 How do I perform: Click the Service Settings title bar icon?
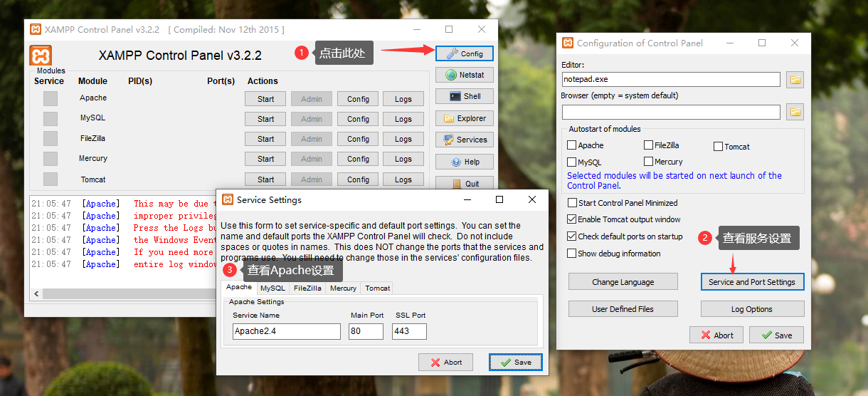point(228,199)
